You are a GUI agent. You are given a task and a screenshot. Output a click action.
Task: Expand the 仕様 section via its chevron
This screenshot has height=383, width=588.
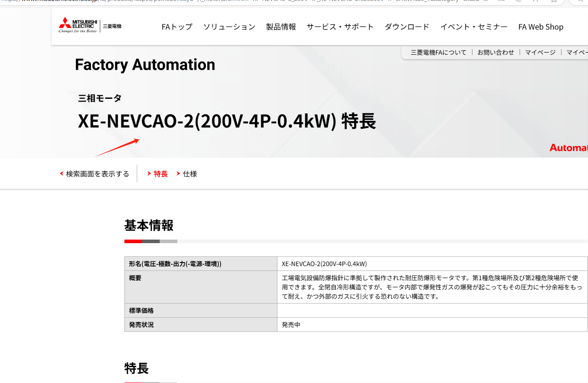pyautogui.click(x=178, y=173)
